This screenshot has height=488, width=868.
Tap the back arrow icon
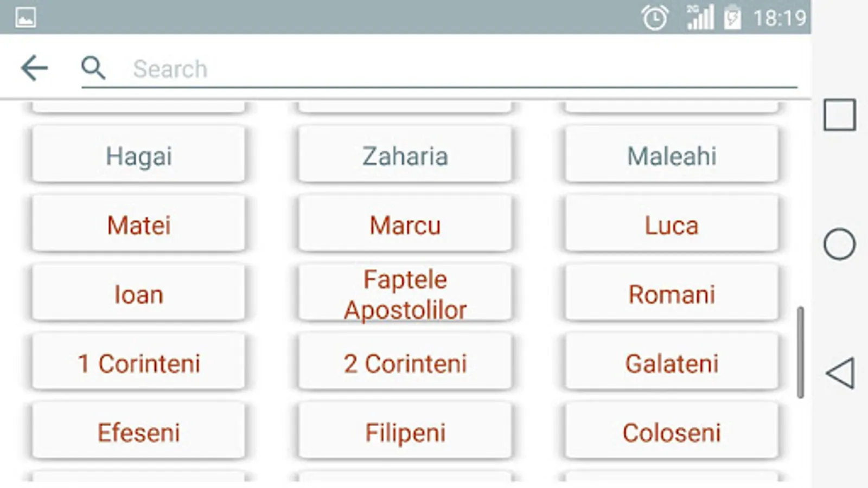coord(34,68)
